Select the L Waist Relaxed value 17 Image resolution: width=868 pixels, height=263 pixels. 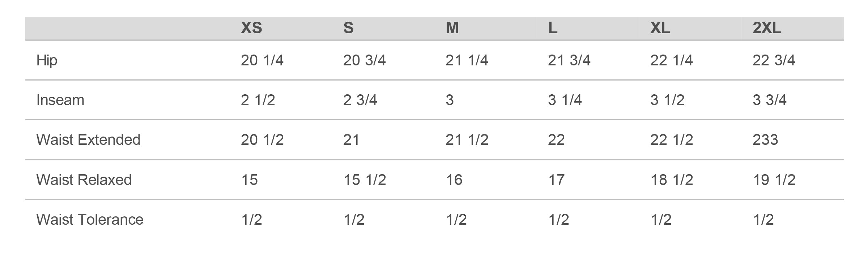click(x=556, y=180)
